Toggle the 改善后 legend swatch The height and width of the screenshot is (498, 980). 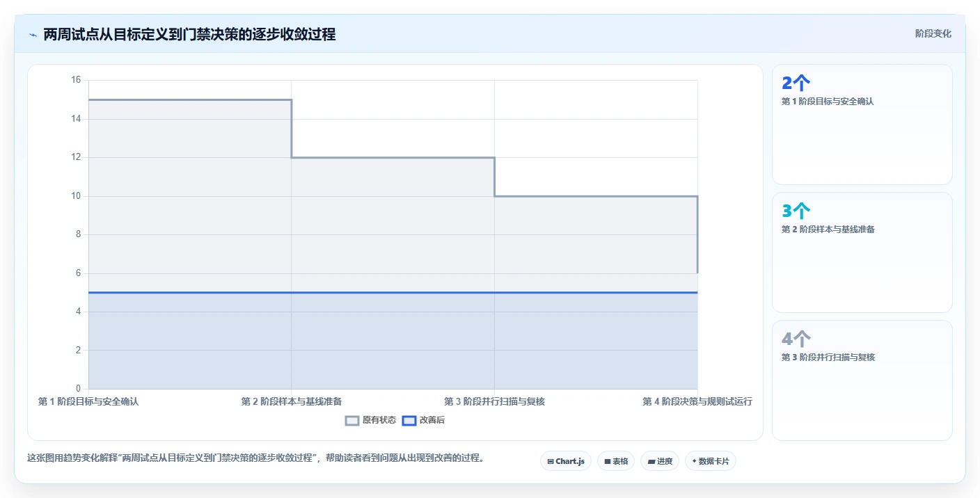pos(409,420)
